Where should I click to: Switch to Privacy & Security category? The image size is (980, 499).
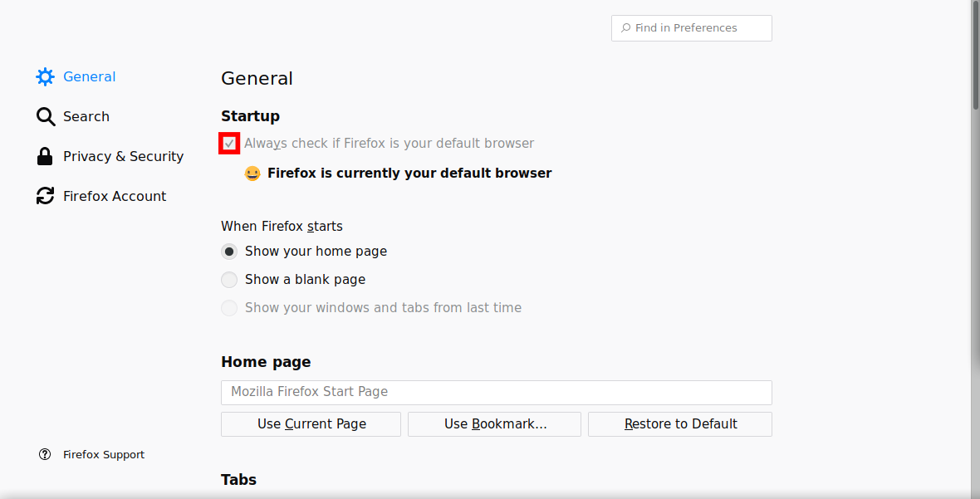[123, 156]
